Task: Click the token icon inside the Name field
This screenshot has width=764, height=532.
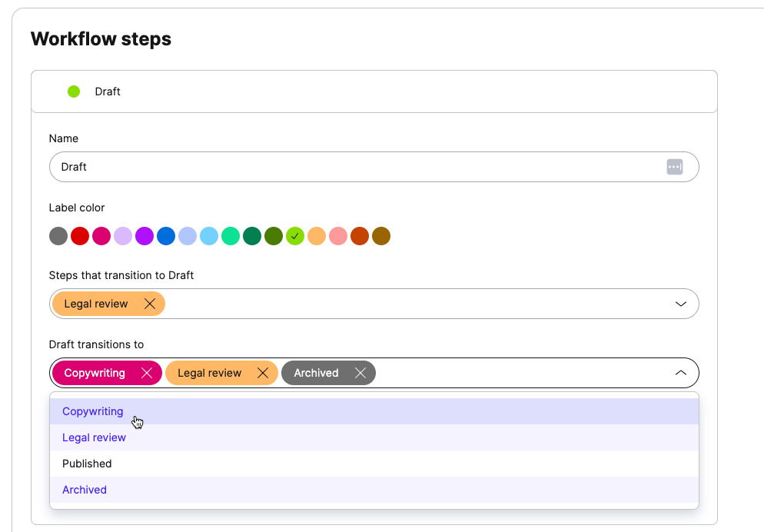Action: pos(675,167)
